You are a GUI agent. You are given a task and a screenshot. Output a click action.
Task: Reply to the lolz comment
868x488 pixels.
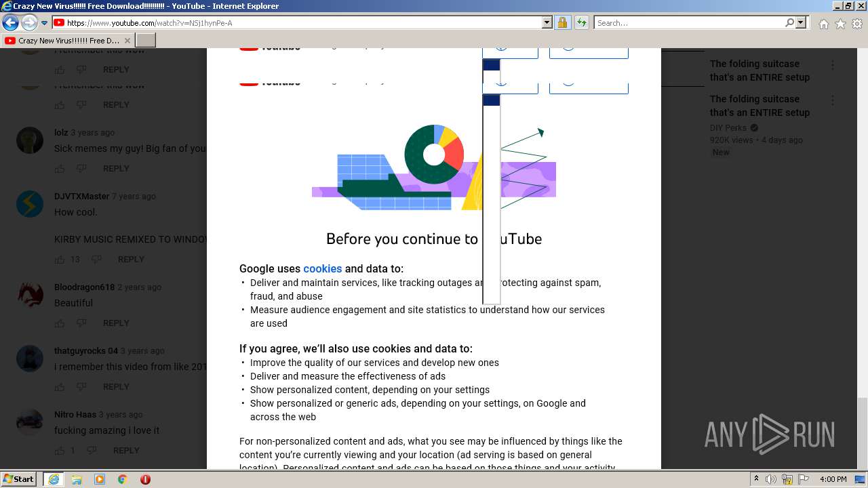(x=116, y=169)
